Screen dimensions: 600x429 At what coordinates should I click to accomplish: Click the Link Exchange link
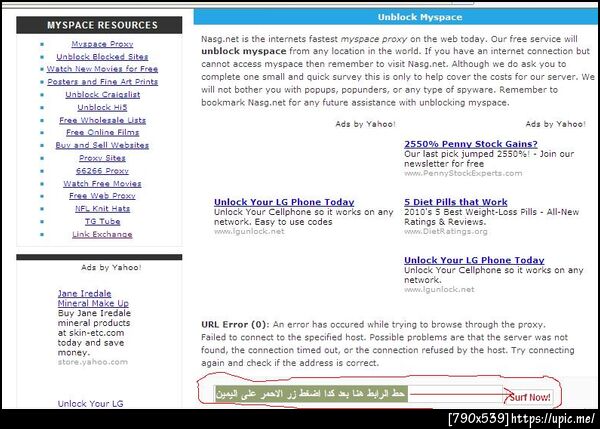102,235
